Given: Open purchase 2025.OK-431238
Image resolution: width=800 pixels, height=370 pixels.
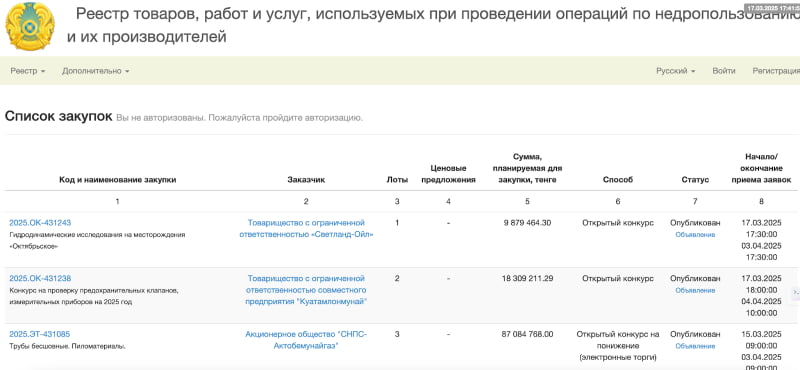Looking at the screenshot, I should (x=40, y=278).
